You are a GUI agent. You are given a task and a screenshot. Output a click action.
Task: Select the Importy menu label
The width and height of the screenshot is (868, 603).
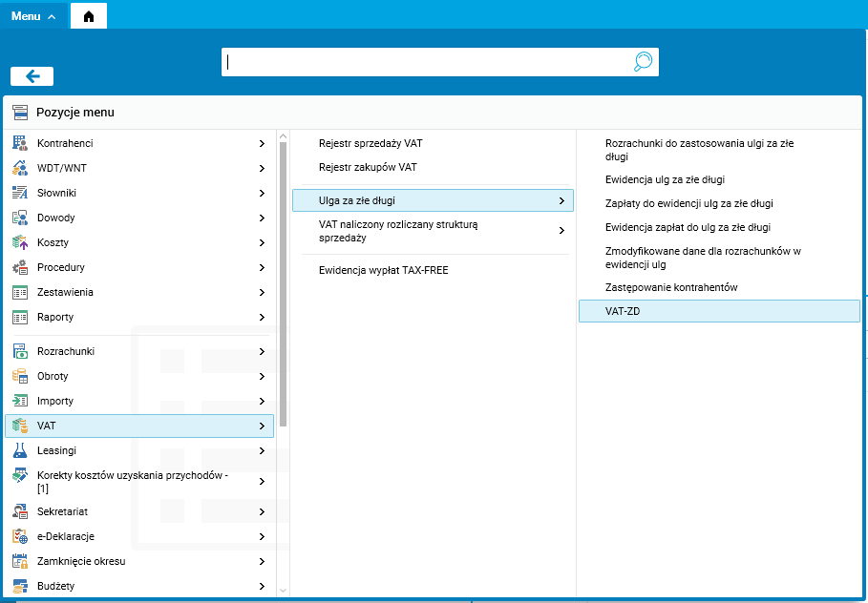click(55, 401)
